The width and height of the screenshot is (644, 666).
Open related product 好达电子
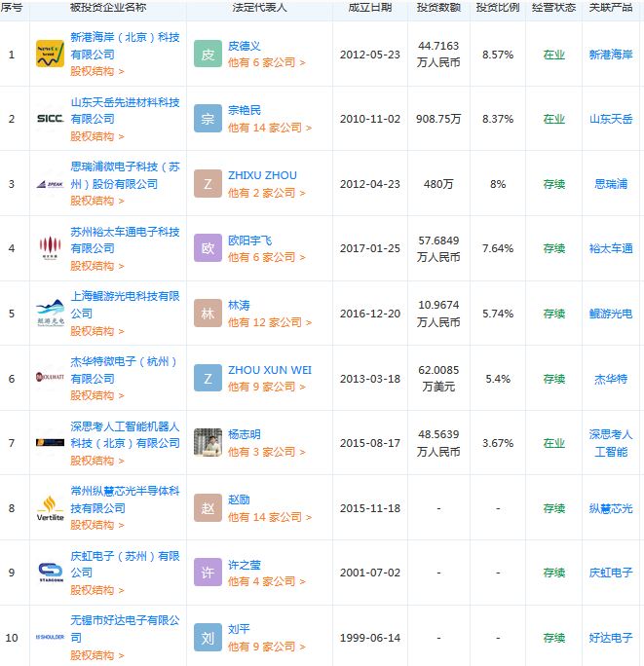pos(611,638)
